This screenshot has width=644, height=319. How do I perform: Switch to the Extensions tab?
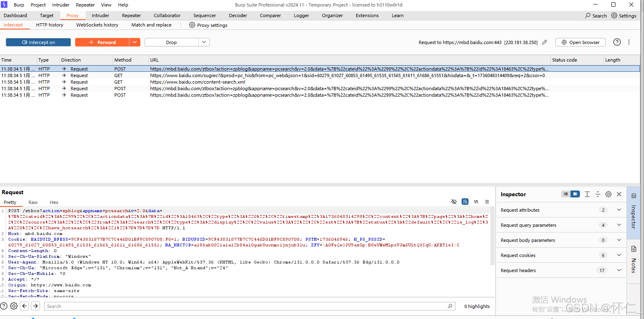pos(367,16)
